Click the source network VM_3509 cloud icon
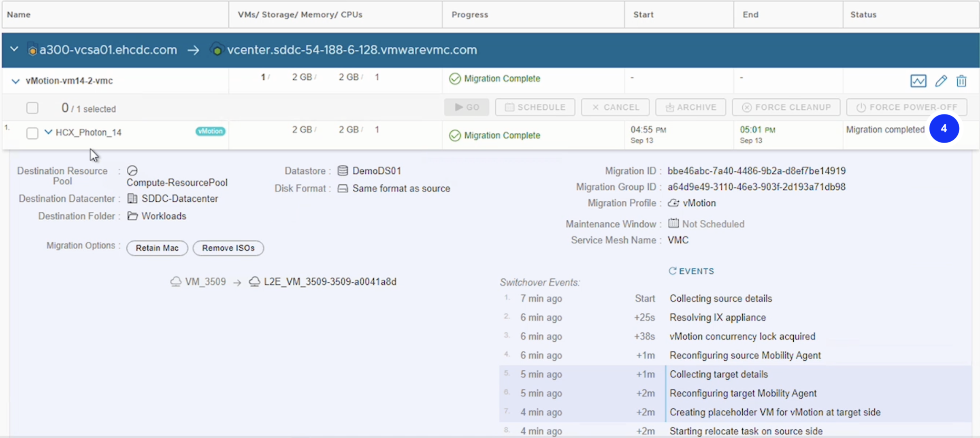This screenshot has height=438, width=980. coord(176,281)
